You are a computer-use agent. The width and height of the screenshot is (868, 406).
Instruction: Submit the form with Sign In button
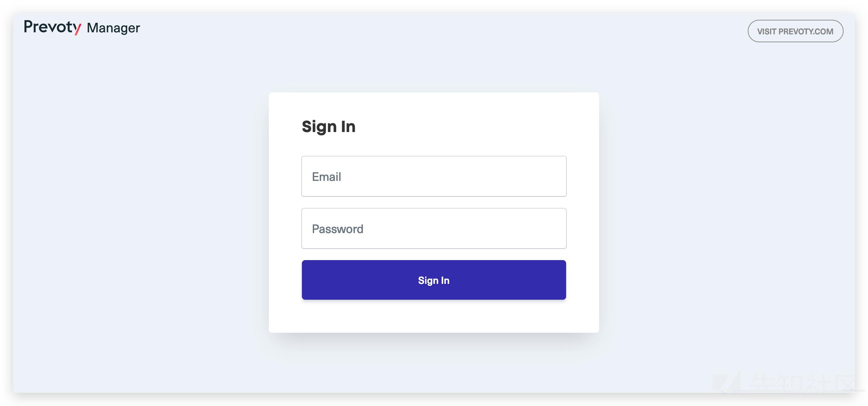[434, 280]
